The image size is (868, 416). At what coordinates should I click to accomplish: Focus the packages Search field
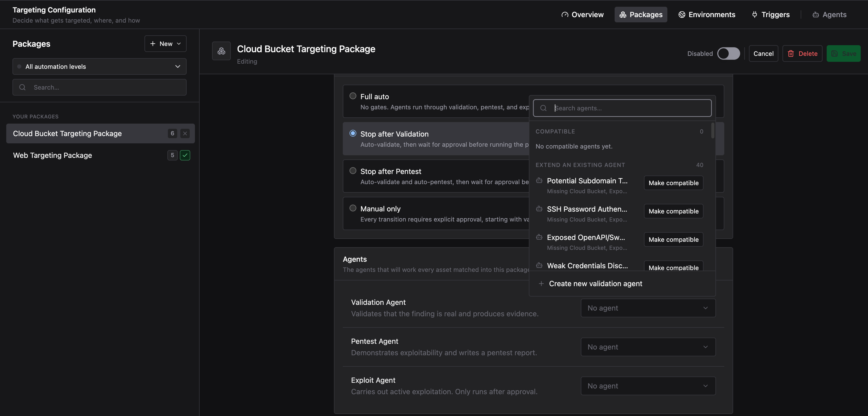(x=99, y=87)
